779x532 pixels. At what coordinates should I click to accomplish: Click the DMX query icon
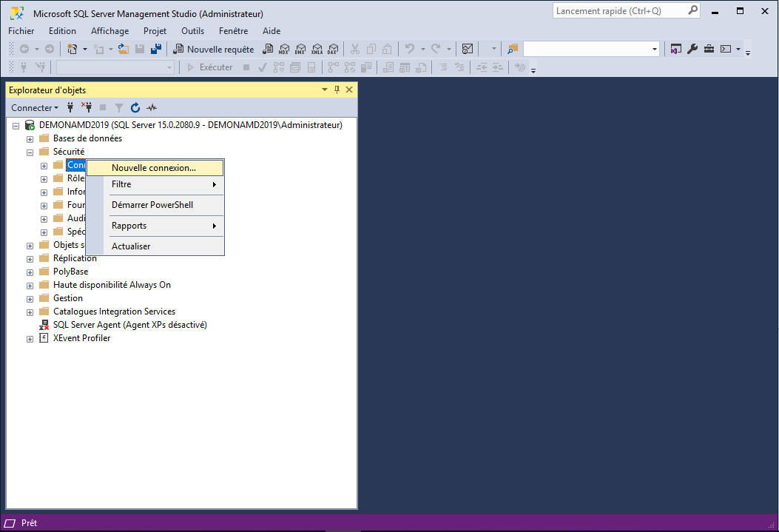pyautogui.click(x=300, y=50)
